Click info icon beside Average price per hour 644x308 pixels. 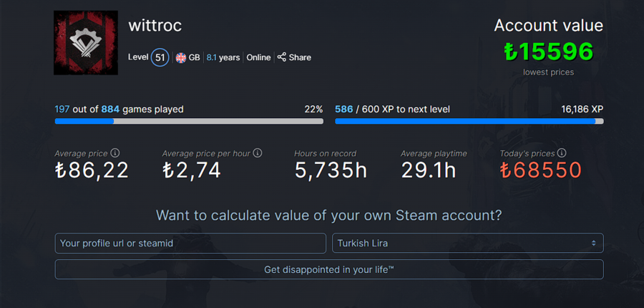(258, 153)
